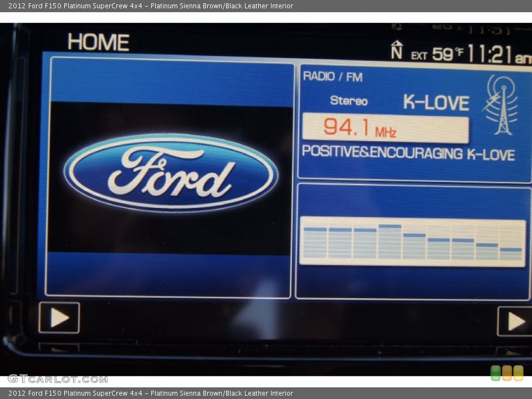Image resolution: width=532 pixels, height=399 pixels.
Task: Tap the 11:21 am clock
Action: (x=500, y=54)
